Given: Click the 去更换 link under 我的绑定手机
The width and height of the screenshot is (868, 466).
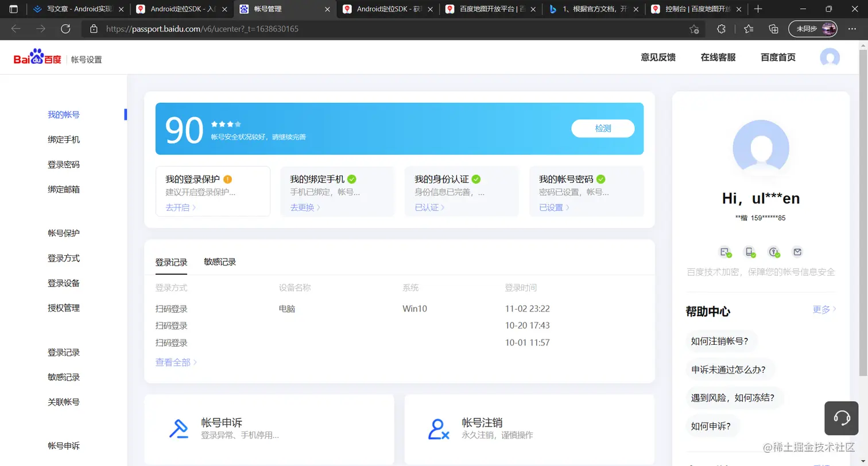Looking at the screenshot, I should pyautogui.click(x=305, y=207).
